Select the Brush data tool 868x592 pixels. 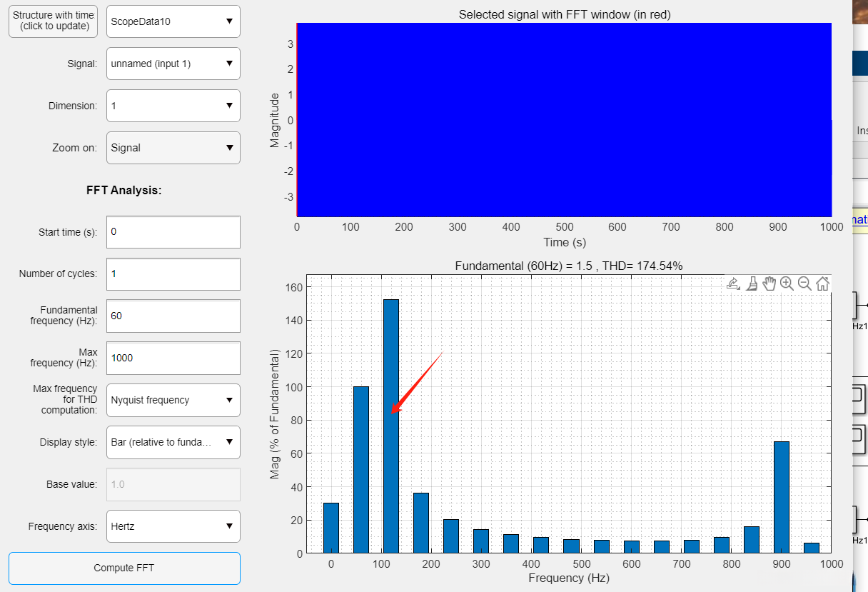[x=752, y=284]
